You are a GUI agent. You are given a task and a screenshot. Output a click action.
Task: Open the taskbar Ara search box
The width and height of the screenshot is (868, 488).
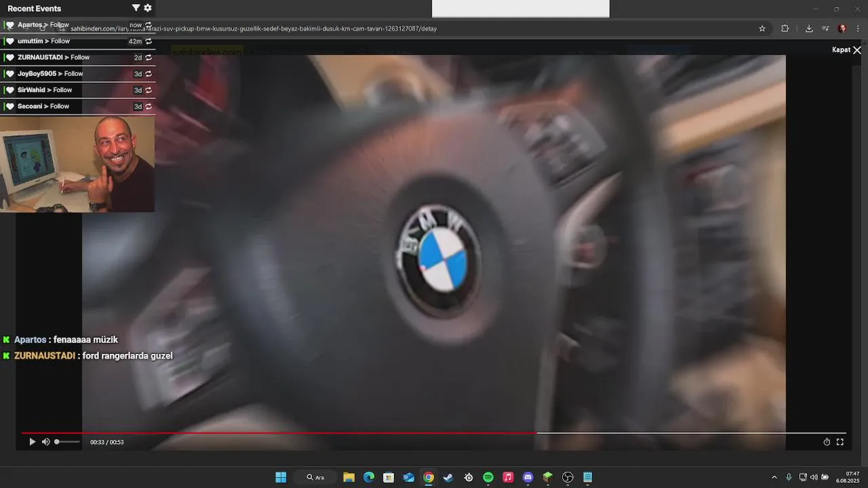315,477
